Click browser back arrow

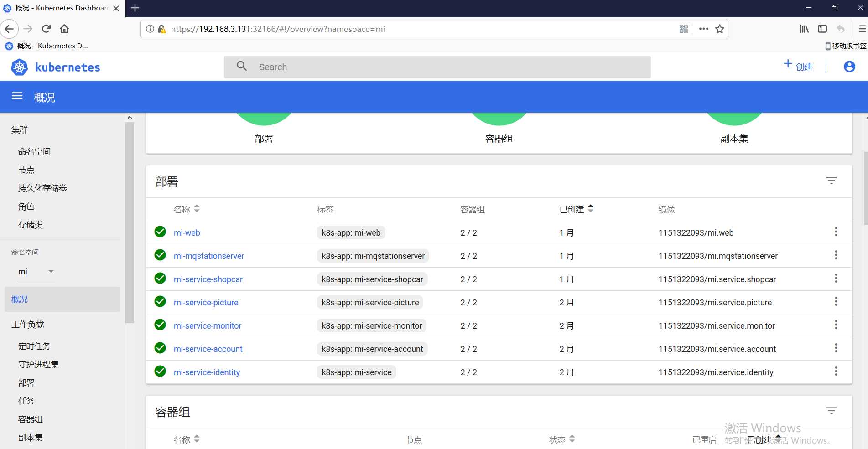(9, 29)
